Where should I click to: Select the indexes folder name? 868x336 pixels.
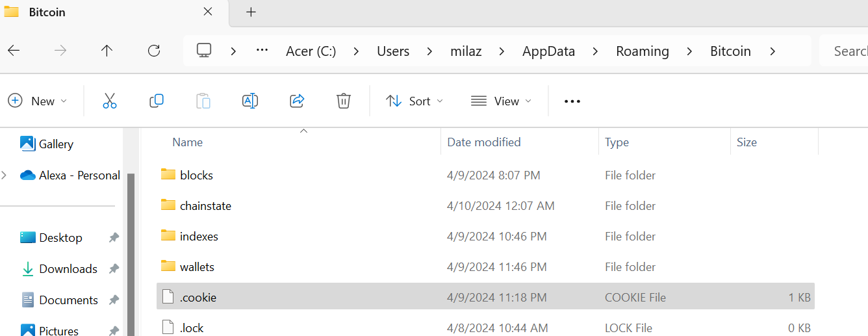point(199,236)
